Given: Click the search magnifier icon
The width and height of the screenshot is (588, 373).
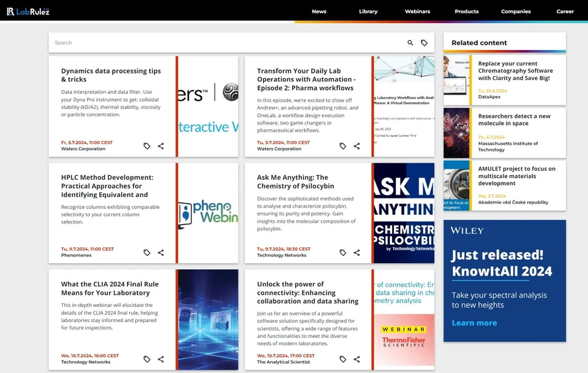Looking at the screenshot, I should tap(410, 43).
